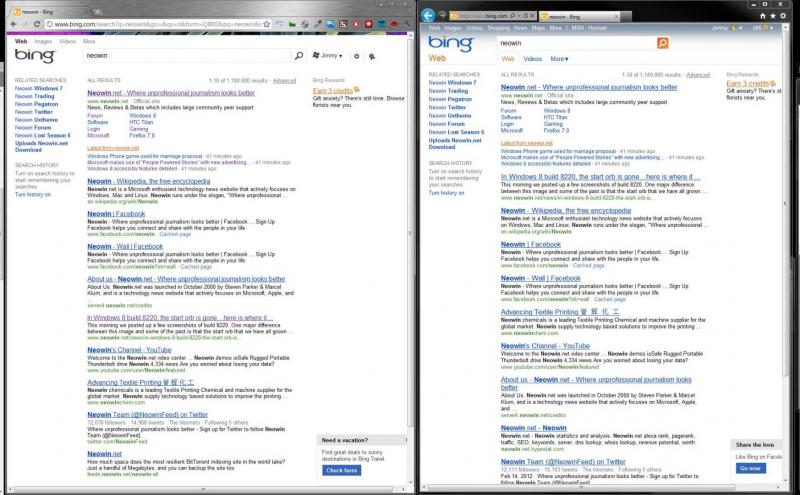Click the magnifier search icon in Chrome's Bing
The width and height of the screenshot is (800, 495).
299,56
